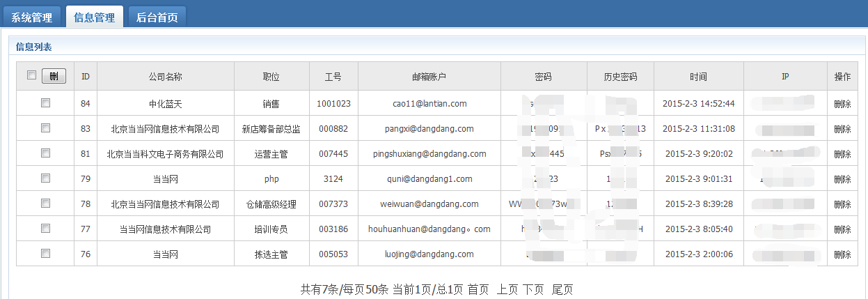Click company cell 当当网信息技术有限公司

pos(166,229)
